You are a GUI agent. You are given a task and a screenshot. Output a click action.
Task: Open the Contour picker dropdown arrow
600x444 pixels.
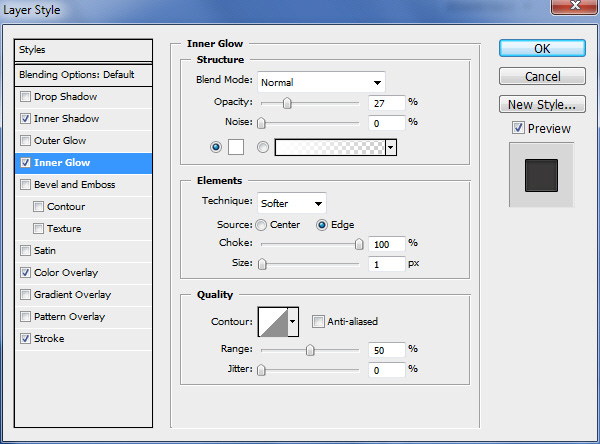tap(293, 322)
